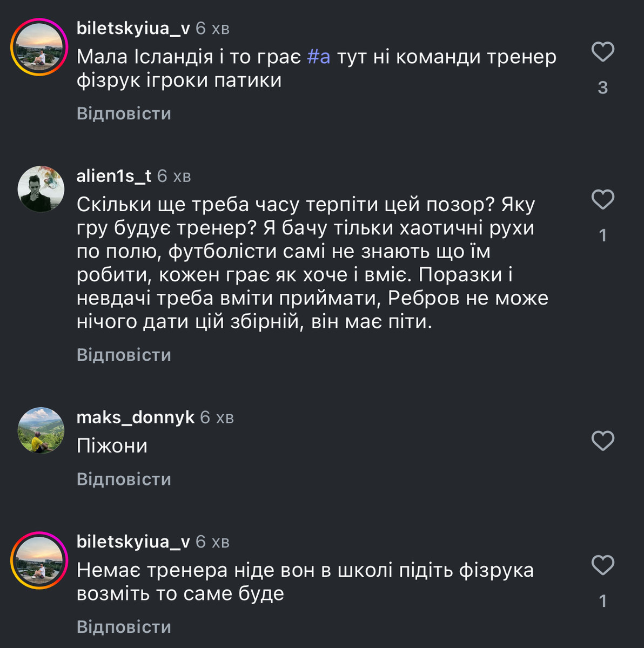Screen dimensions: 644x648
Task: Open biletskyiua_v's story from top avatar
Action: point(39,47)
